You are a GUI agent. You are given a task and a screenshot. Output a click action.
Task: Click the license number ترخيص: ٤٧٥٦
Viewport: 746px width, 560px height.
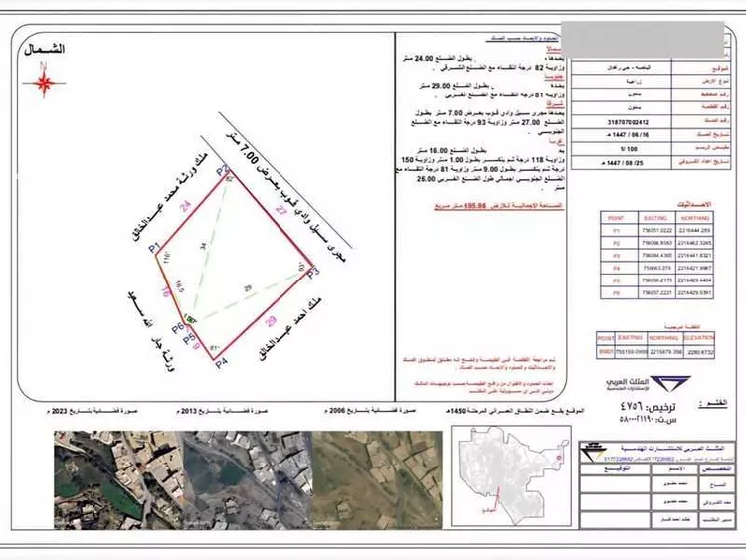coord(648,407)
